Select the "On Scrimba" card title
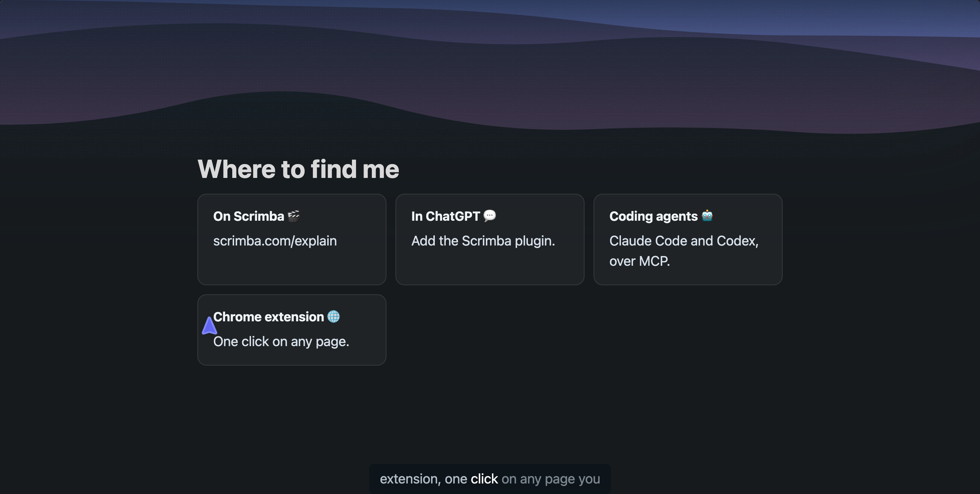 (x=249, y=216)
